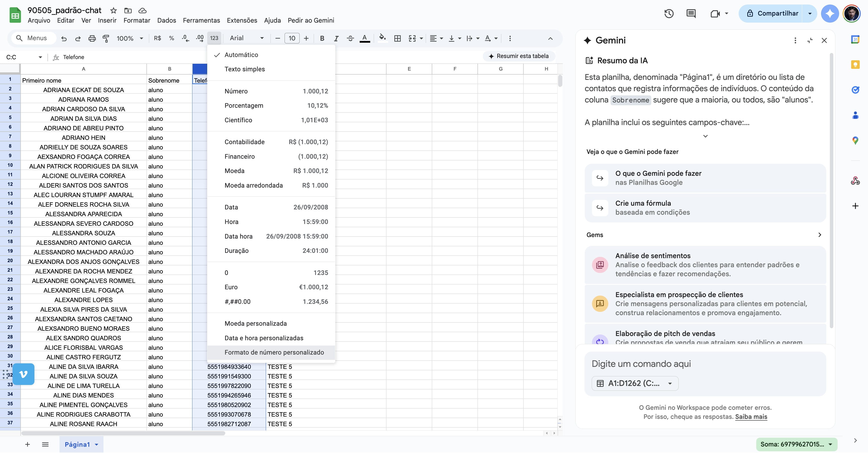Open the cell borders tool
Image resolution: width=868 pixels, height=453 pixels.
(397, 38)
